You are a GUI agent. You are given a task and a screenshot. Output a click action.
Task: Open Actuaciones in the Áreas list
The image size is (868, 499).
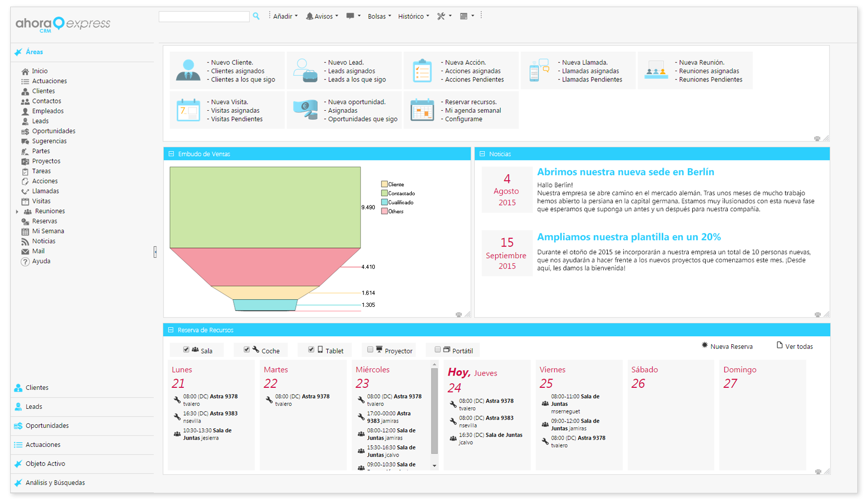[x=49, y=81]
